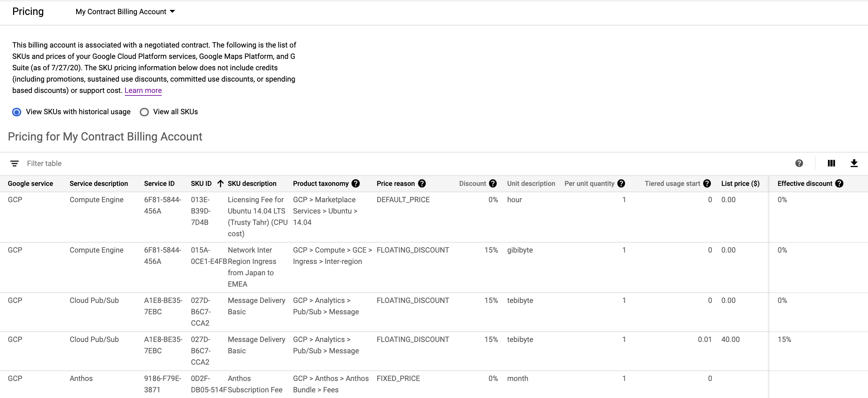
Task: Click the column visibility icon
Action: (x=831, y=163)
